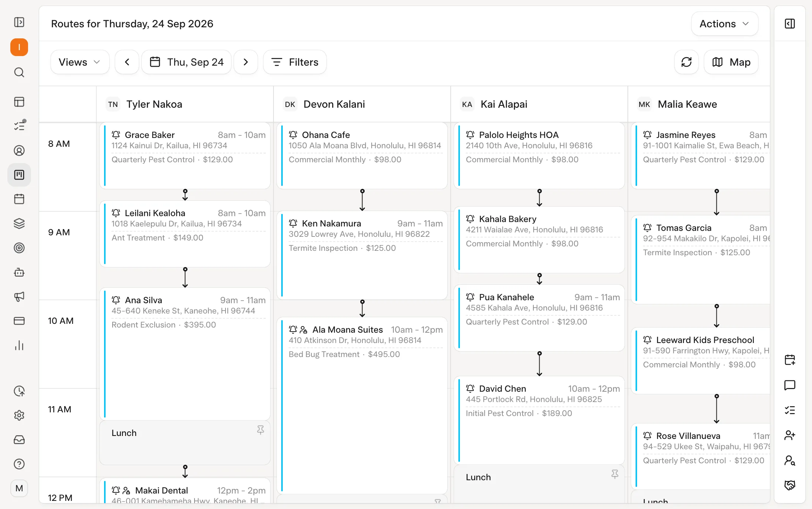Select the Tyler Nakoa column header

185,104
